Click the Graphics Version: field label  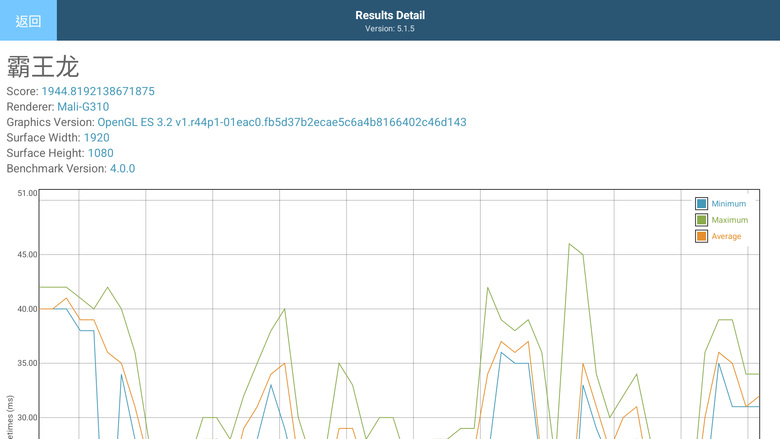coord(50,122)
